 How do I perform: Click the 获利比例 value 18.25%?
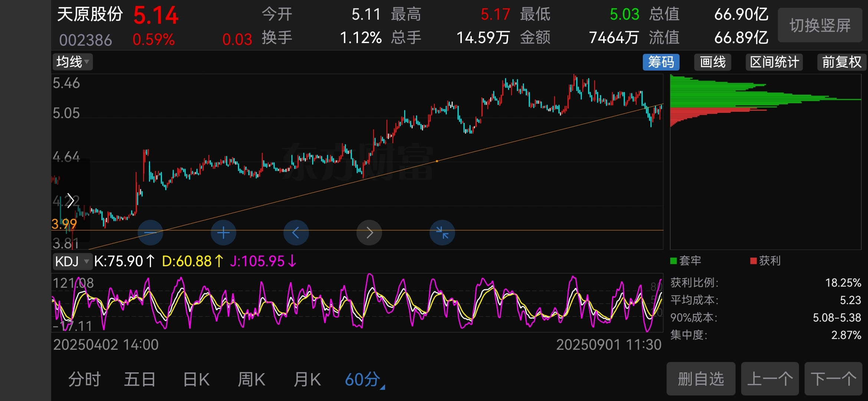[843, 283]
